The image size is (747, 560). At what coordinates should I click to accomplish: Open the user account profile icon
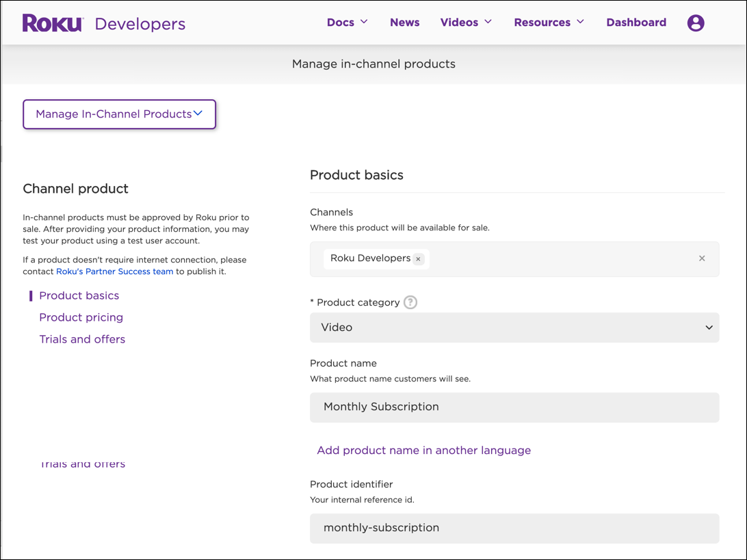[x=696, y=23]
